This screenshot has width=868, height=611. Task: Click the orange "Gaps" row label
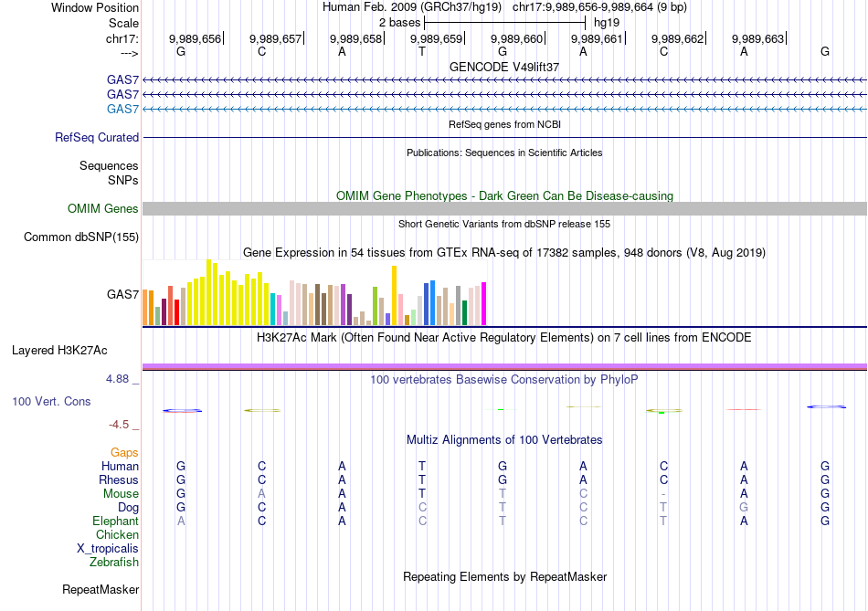coord(124,453)
